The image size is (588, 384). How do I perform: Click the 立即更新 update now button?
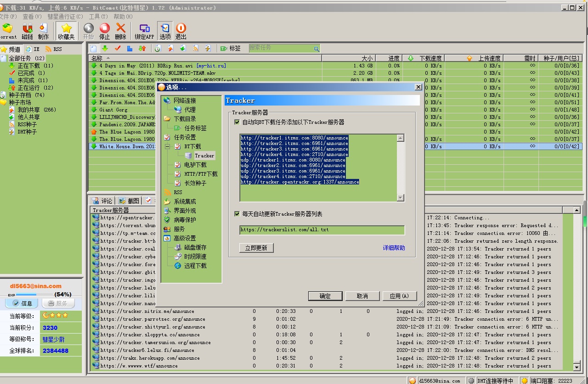pos(256,248)
